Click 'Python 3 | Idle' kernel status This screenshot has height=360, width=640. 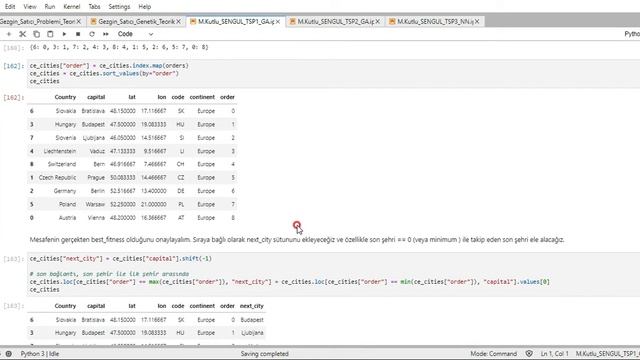[x=40, y=354]
